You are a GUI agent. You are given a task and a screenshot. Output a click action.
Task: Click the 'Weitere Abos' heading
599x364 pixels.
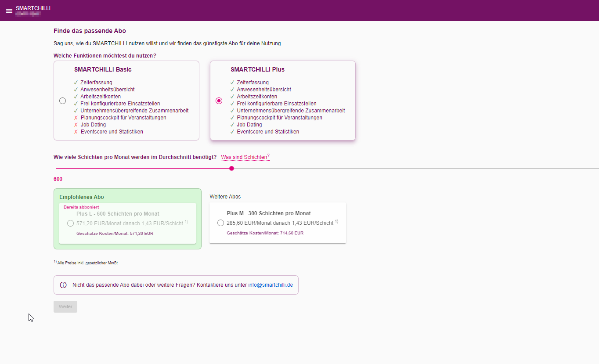pos(225,197)
